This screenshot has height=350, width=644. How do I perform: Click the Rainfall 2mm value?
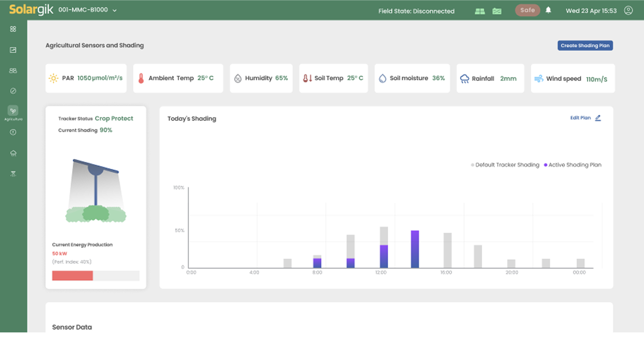508,79
